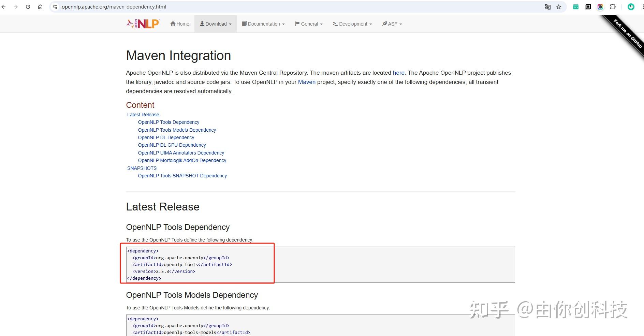This screenshot has width=644, height=336.
Task: Open the ASF navigation menu
Action: pyautogui.click(x=392, y=24)
